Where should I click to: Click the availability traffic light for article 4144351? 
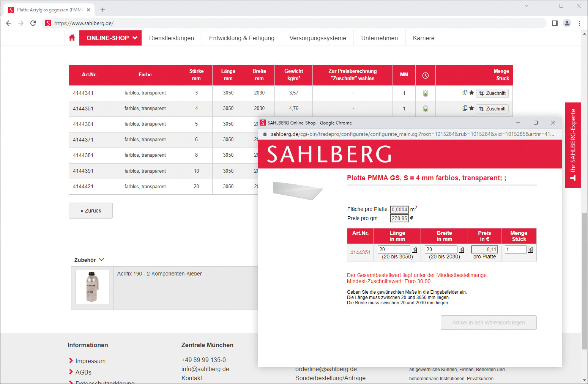coord(426,109)
